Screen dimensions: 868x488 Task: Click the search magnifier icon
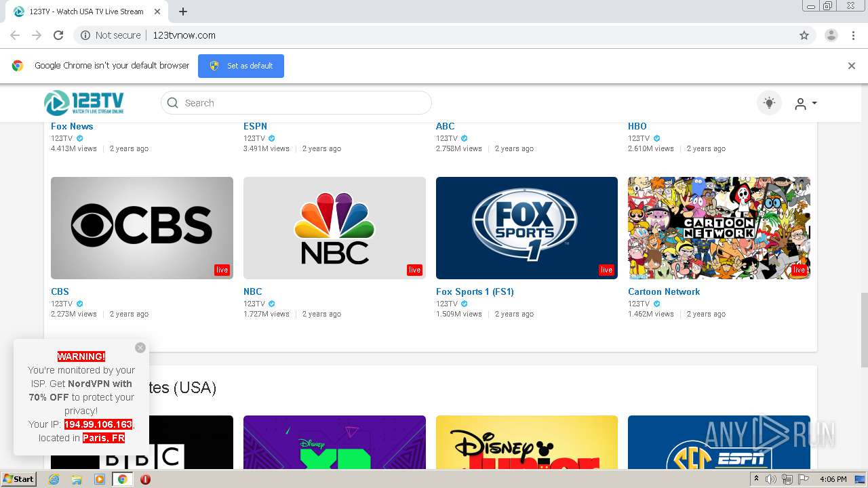[173, 103]
